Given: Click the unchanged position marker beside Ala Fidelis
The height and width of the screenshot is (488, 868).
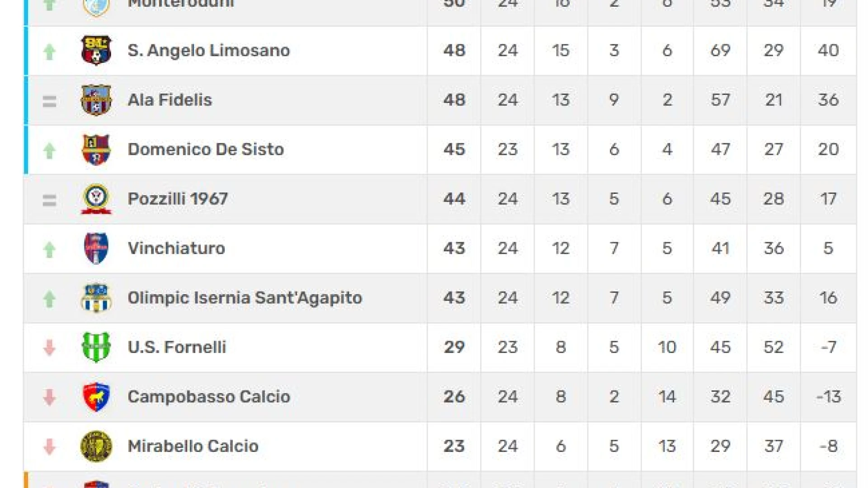Looking at the screenshot, I should pyautogui.click(x=49, y=101).
